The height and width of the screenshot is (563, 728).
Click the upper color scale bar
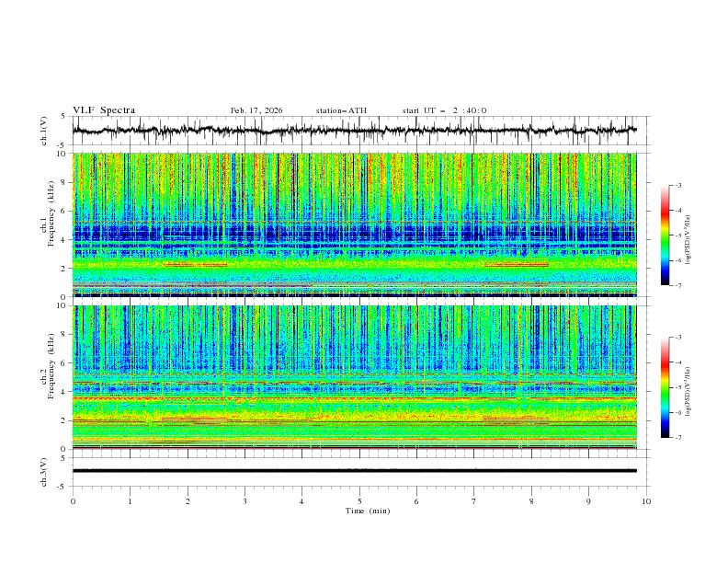point(665,236)
